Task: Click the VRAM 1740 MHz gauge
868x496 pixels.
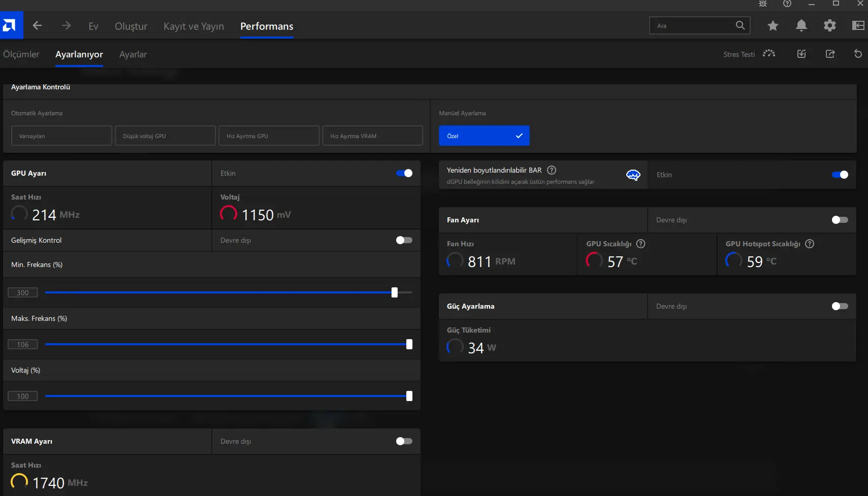Action: [19, 481]
